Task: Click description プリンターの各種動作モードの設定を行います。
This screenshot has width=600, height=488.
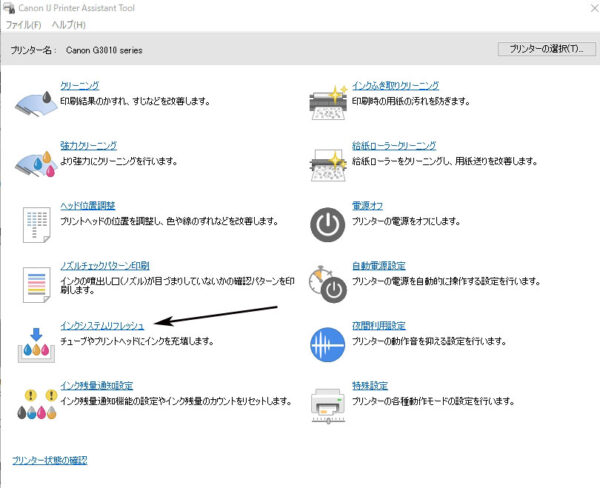Action: pos(433,401)
